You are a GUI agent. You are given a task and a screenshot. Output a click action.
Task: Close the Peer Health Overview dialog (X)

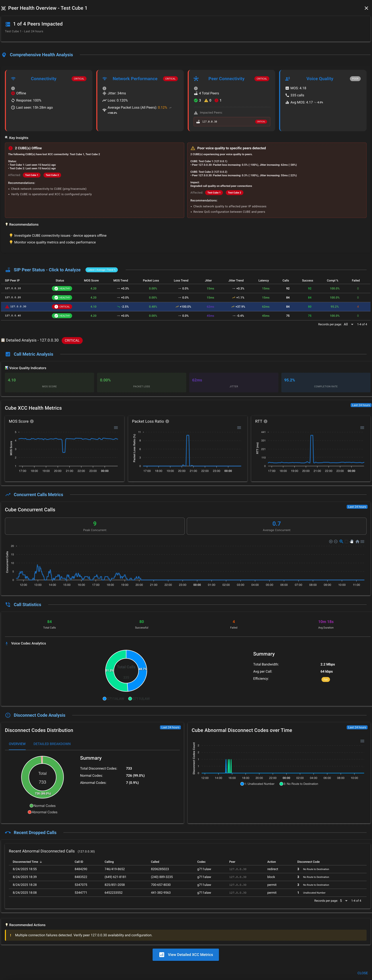[x=366, y=8]
